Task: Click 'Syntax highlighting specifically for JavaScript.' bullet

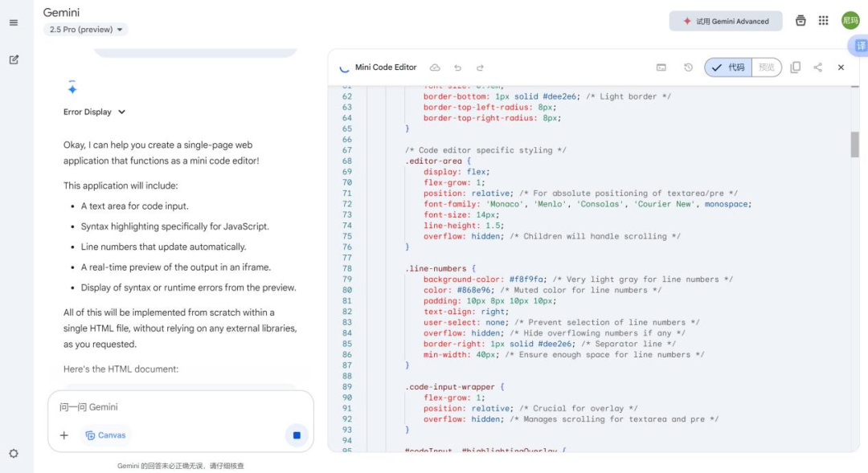Action: click(175, 226)
